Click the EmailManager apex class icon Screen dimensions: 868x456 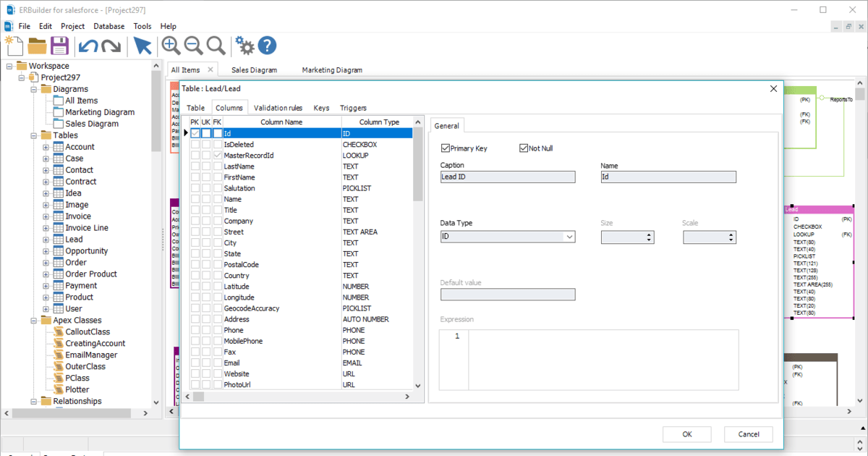click(x=58, y=355)
